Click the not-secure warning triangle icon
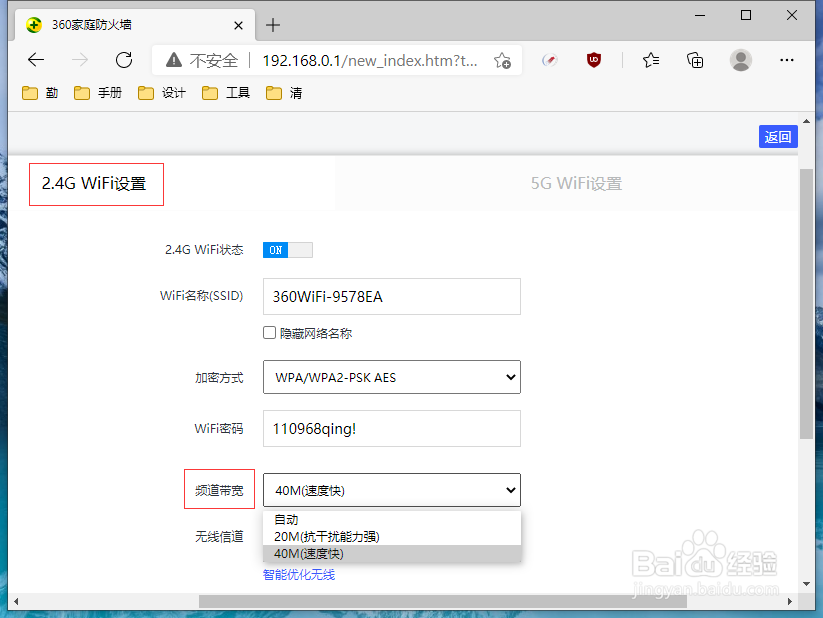Screen dimensions: 823x618 174,60
